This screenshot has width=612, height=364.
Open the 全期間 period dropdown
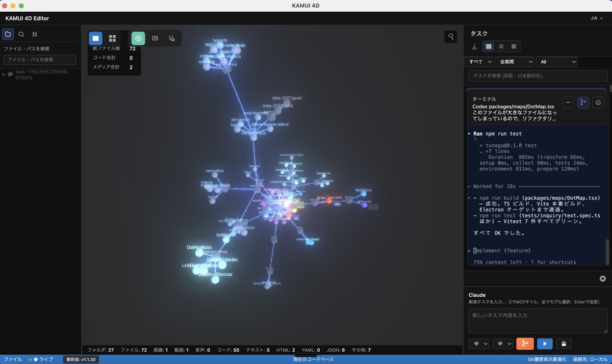[x=514, y=62]
